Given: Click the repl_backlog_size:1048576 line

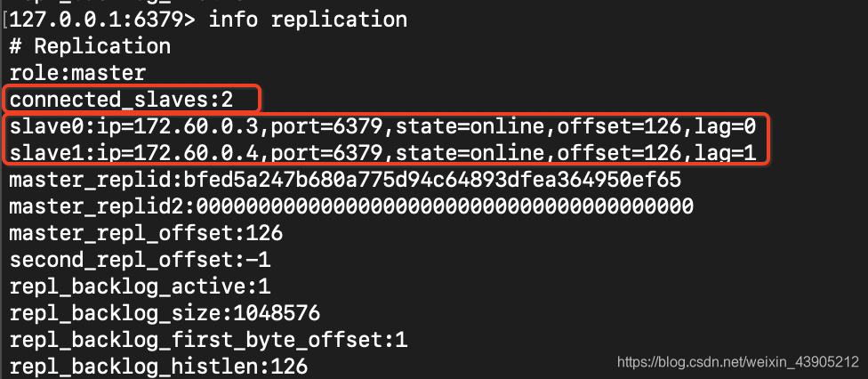Looking at the screenshot, I should (165, 313).
